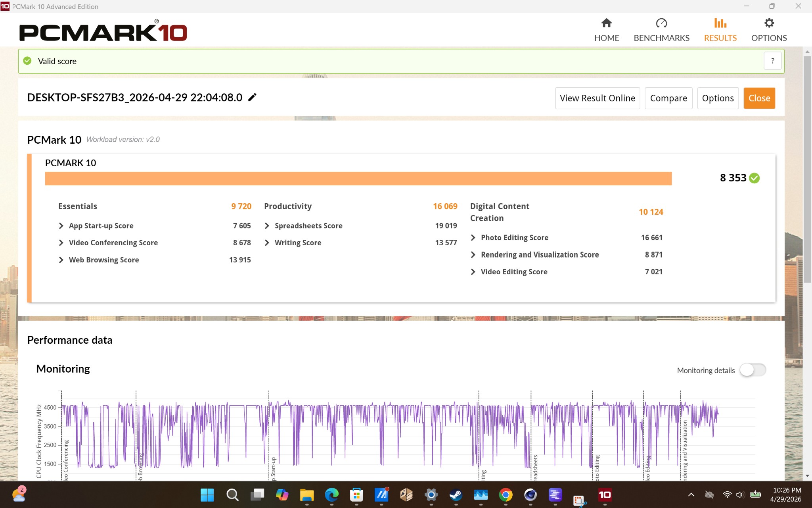
Task: Click the result name "DESKTOP-SFS27B3_2026-04-29 22:04:08.0"
Action: (134, 98)
